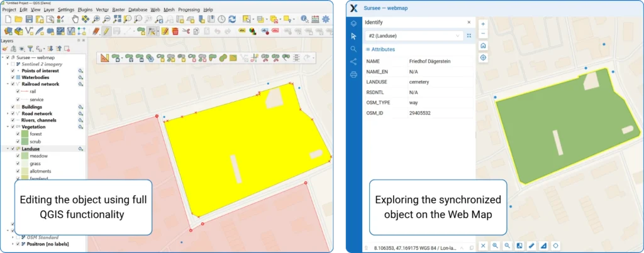Image resolution: width=644 pixels, height=253 pixels.
Task: Click the web map zoom in plus button
Action: click(483, 24)
